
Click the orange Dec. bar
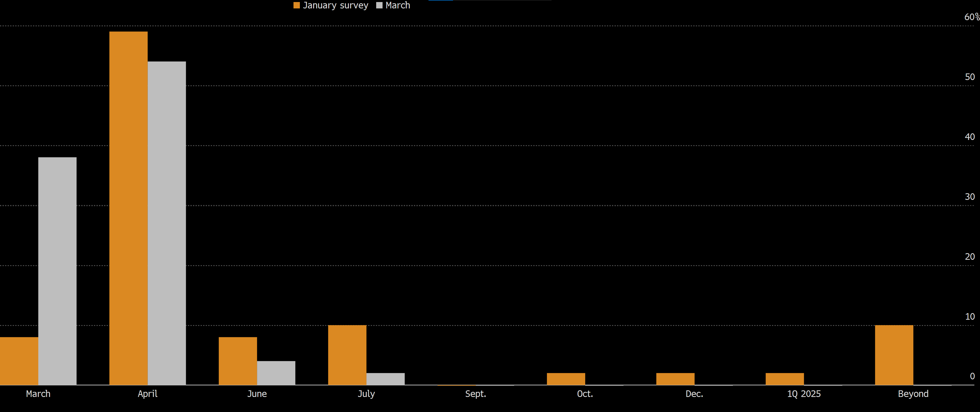tap(675, 379)
